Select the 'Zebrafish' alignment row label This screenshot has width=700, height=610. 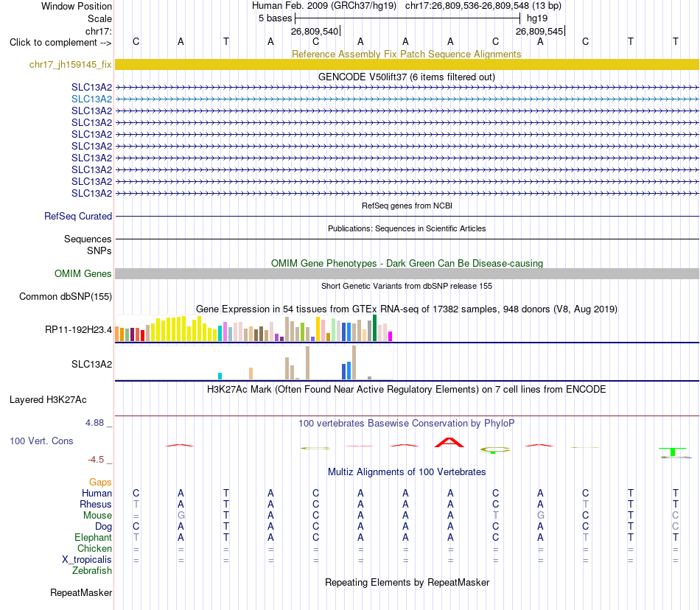92,570
